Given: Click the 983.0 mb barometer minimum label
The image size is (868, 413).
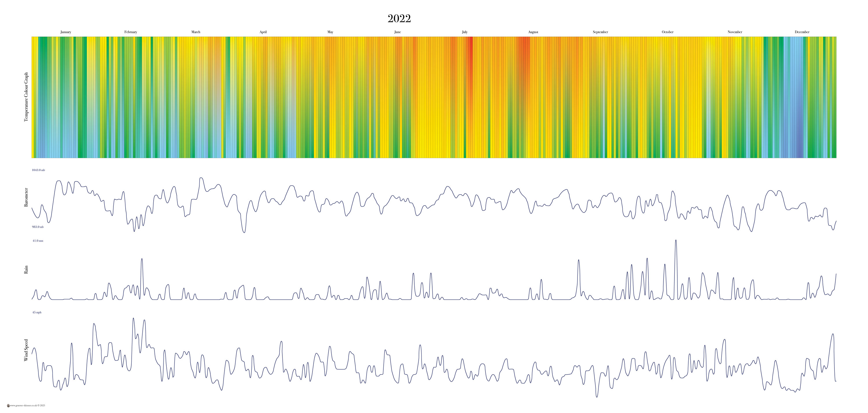Looking at the screenshot, I should 38,227.
